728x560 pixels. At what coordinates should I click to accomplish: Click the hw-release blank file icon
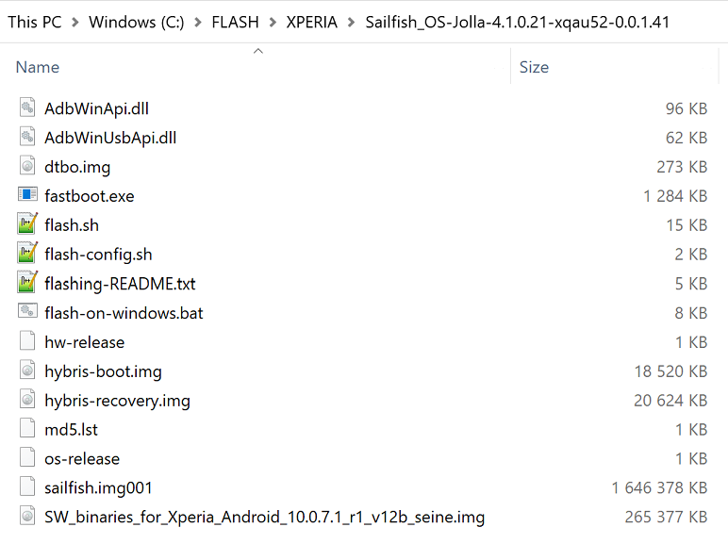point(27,342)
